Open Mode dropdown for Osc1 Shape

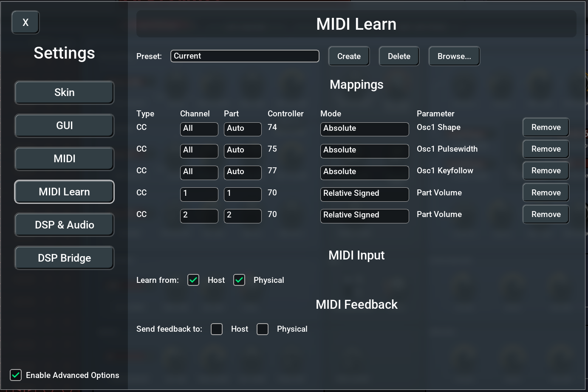coord(364,129)
